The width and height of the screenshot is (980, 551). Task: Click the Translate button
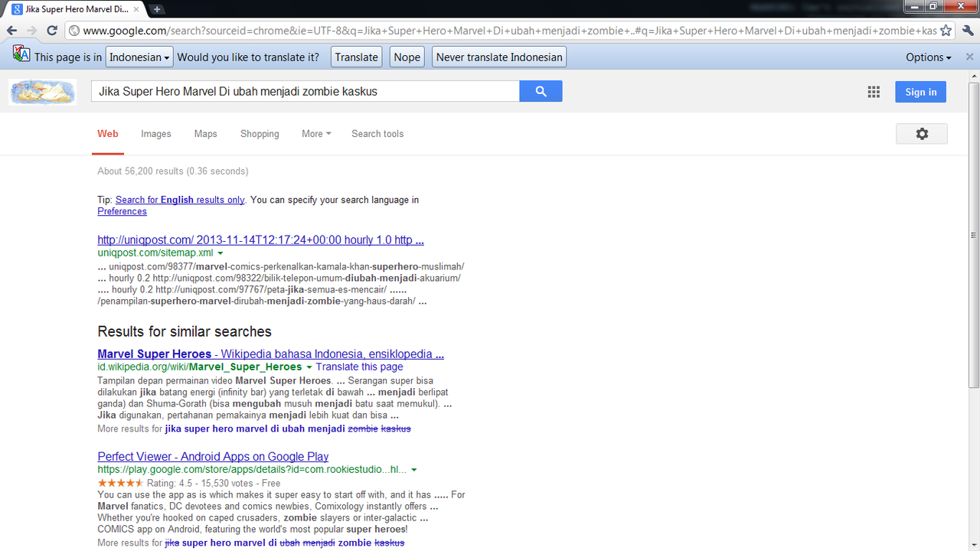[357, 57]
